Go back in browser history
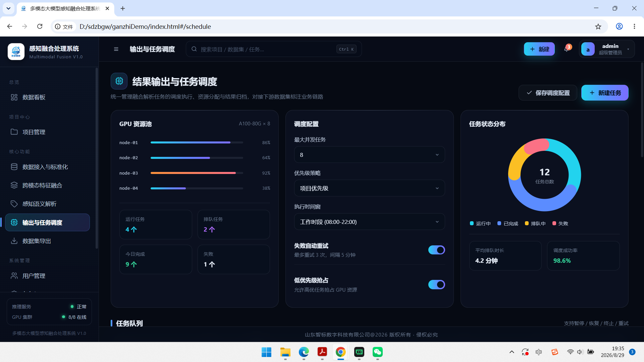The image size is (644, 362). 10,26
